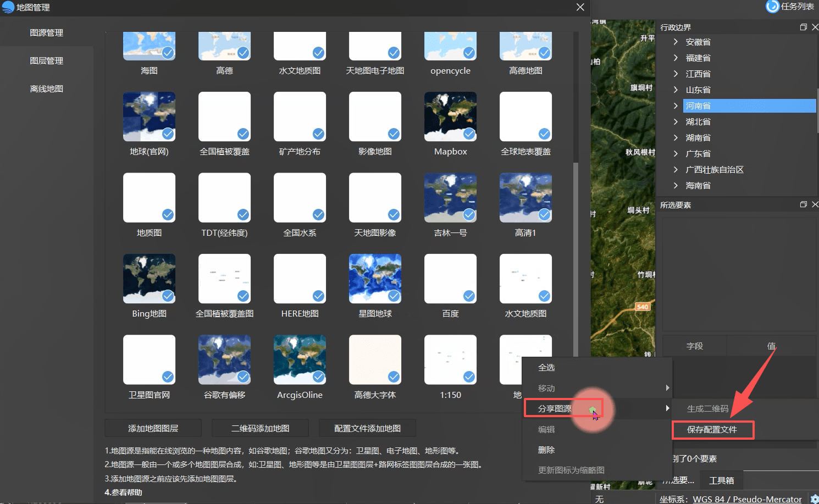Uncheck the 影像地图 source checkmark

394,134
